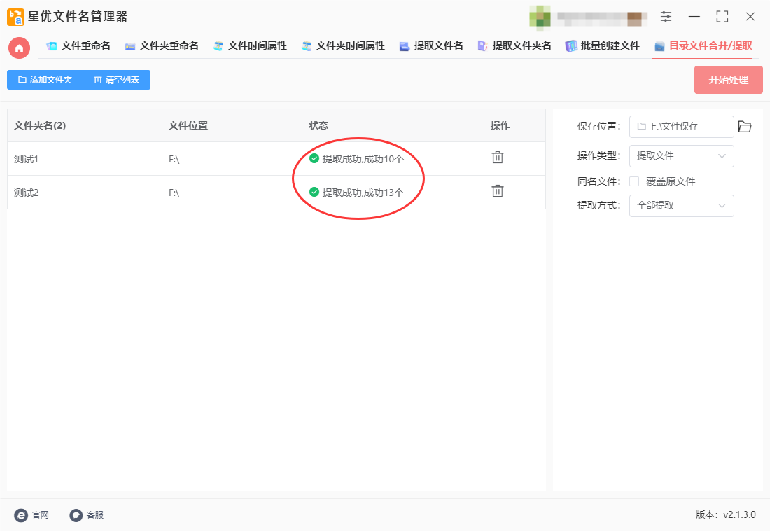The height and width of the screenshot is (532, 770).
Task: Minimize the application window
Action: [x=694, y=17]
